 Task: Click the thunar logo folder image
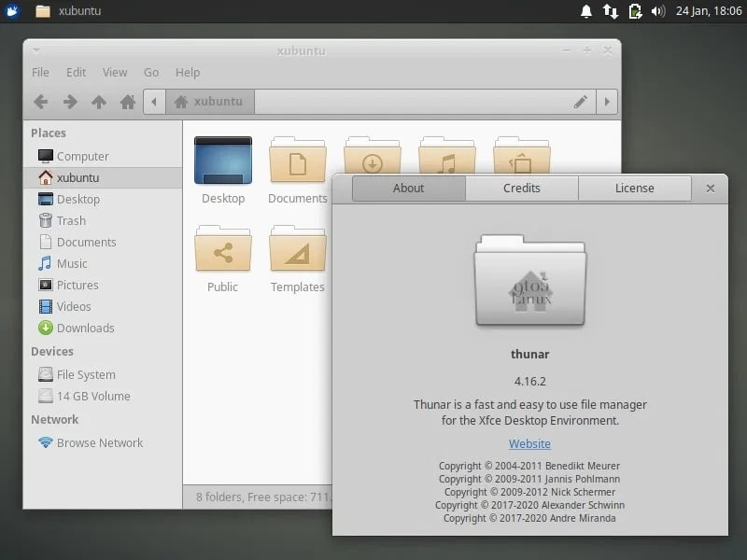(530, 281)
